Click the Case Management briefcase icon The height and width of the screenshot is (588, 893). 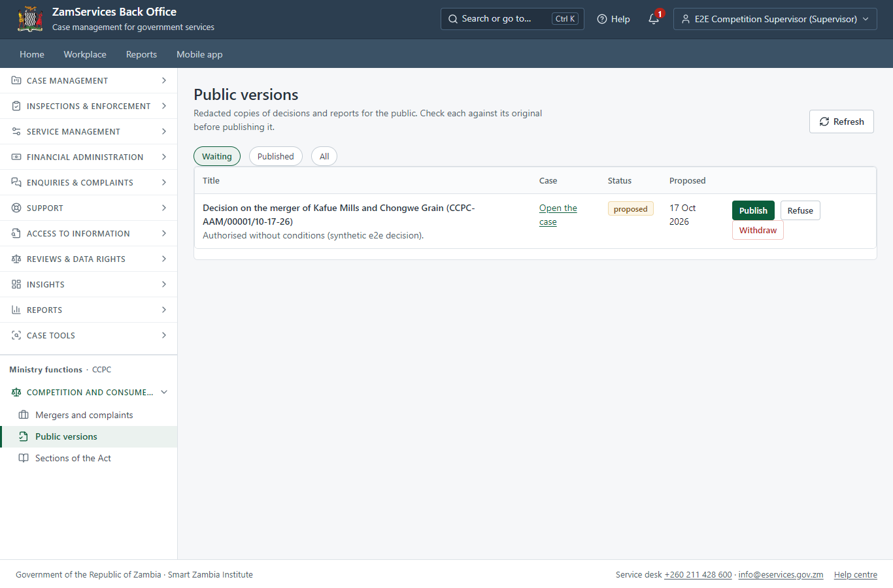[16, 80]
